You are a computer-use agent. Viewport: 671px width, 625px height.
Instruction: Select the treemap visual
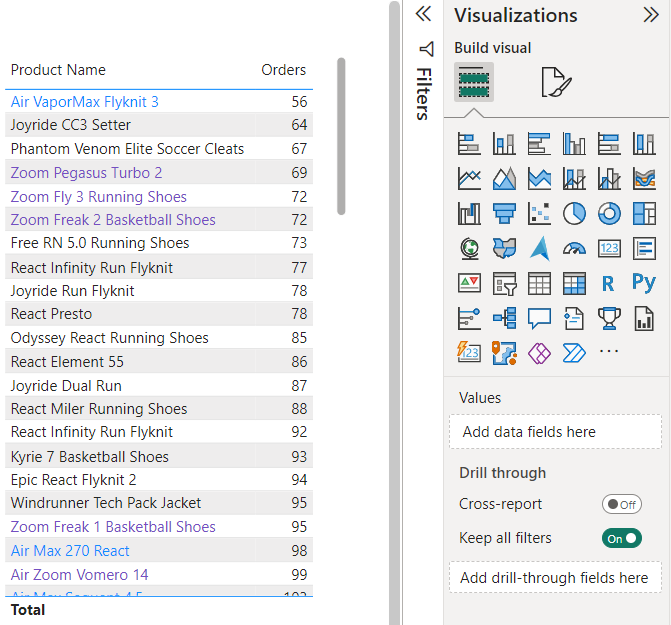pyautogui.click(x=644, y=213)
